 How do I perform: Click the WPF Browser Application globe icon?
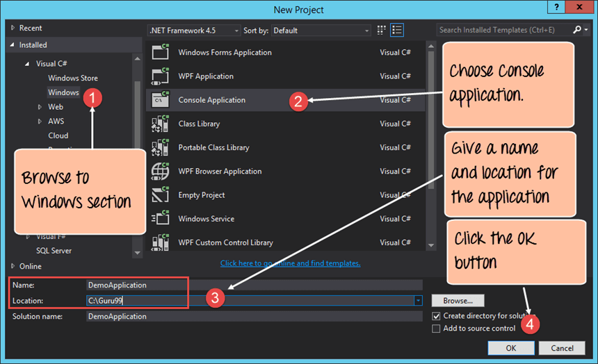[x=161, y=171]
